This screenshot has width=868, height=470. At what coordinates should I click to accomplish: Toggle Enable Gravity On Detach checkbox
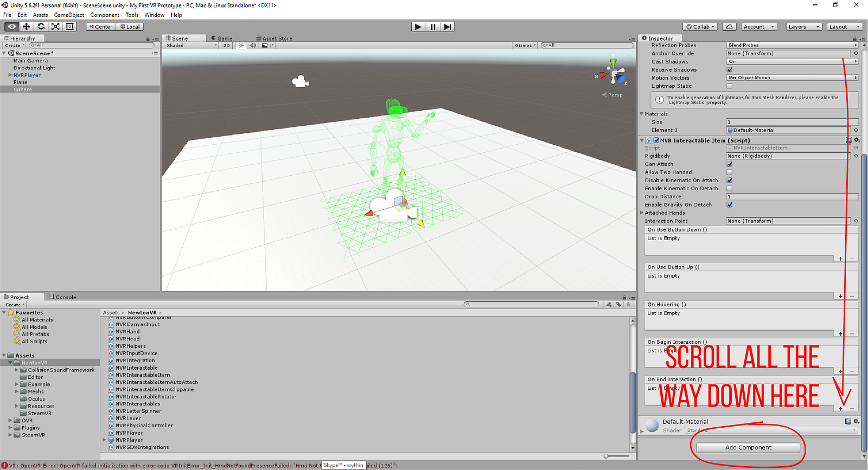tap(730, 205)
